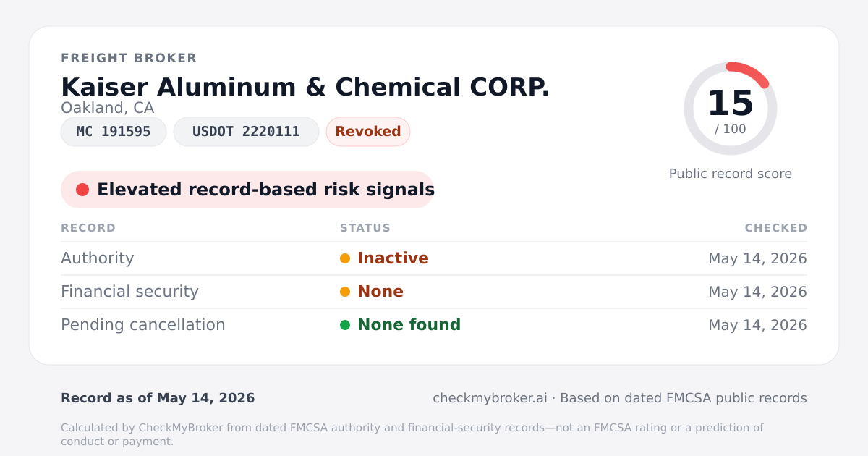Click the Public record score label
This screenshot has height=456, width=868.
[x=731, y=174]
